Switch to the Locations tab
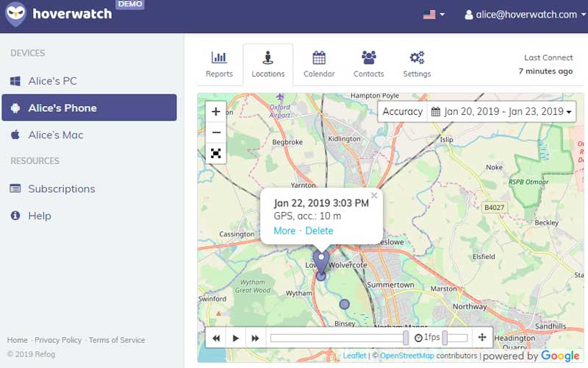The image size is (588, 368). tap(268, 65)
